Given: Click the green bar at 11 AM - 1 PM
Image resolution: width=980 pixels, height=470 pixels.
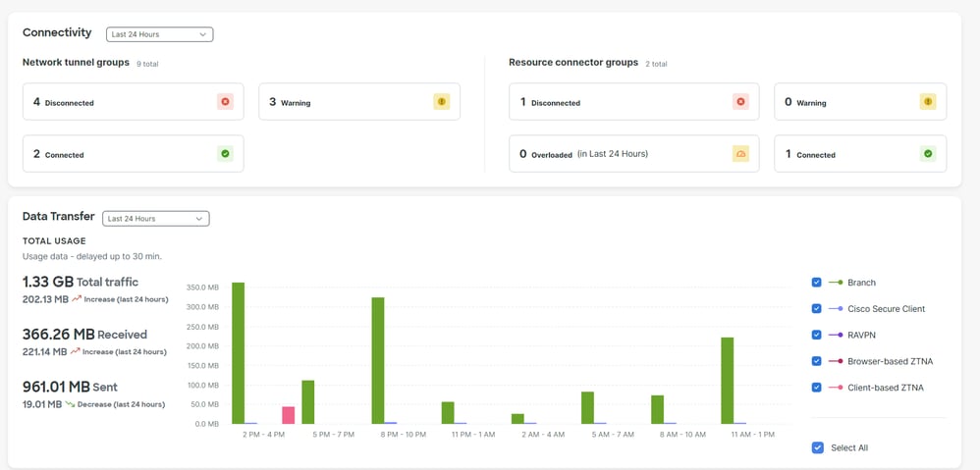Looking at the screenshot, I should [x=727, y=381].
